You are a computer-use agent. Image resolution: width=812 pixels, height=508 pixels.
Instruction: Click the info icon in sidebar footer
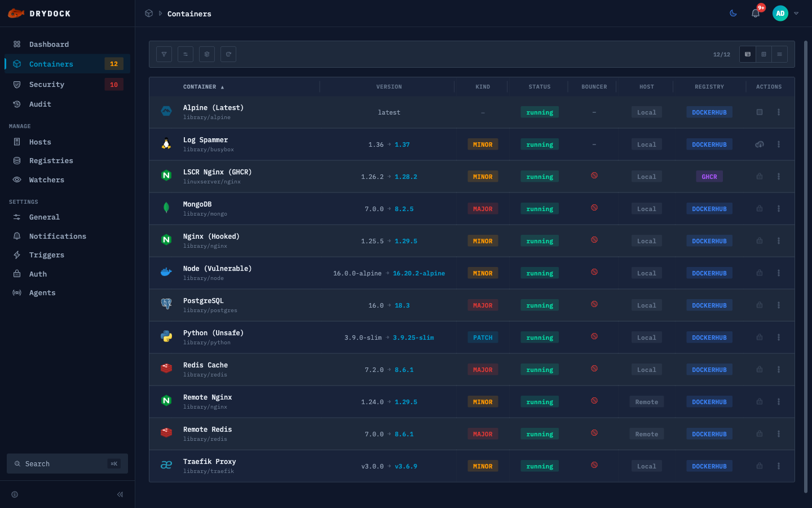coord(15,494)
